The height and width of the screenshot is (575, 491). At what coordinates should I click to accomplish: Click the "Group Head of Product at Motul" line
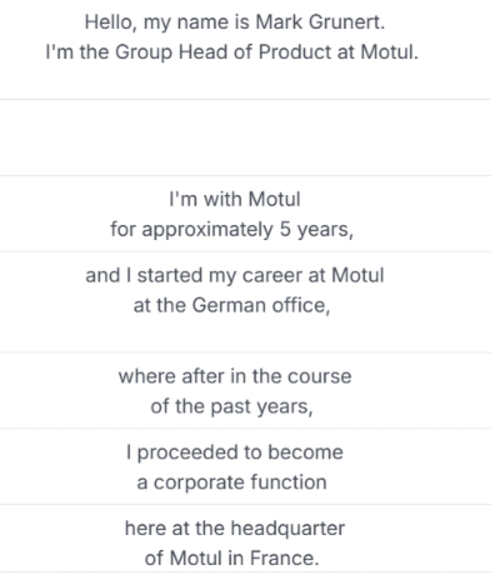pos(232,52)
